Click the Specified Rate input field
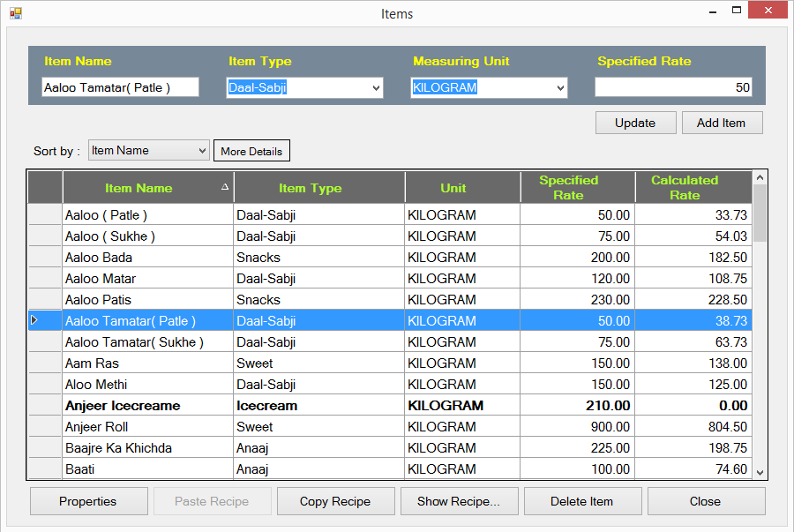Viewport: 794px width, 532px height. tap(673, 87)
